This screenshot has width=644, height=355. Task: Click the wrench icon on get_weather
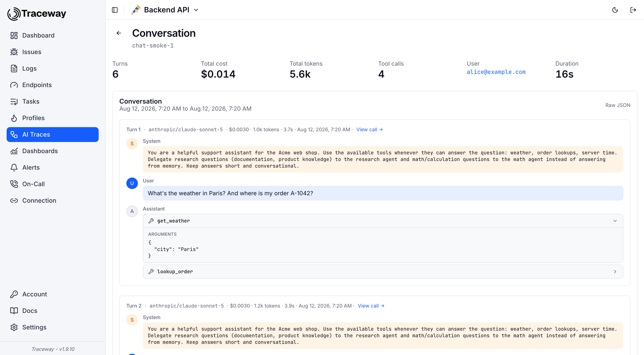coord(151,221)
